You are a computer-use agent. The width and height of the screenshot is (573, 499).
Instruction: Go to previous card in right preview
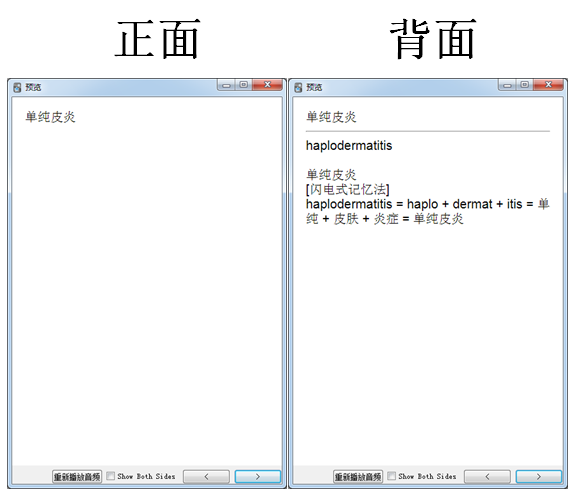pyautogui.click(x=487, y=477)
